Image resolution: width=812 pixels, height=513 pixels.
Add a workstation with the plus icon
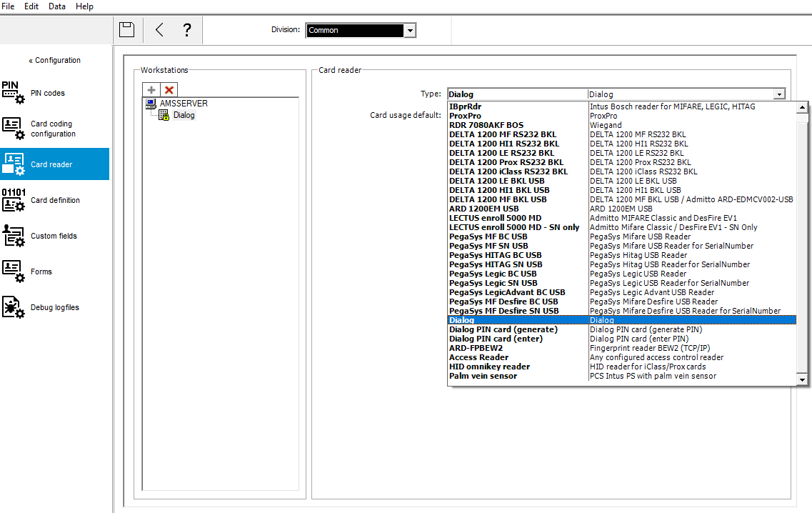[x=151, y=89]
